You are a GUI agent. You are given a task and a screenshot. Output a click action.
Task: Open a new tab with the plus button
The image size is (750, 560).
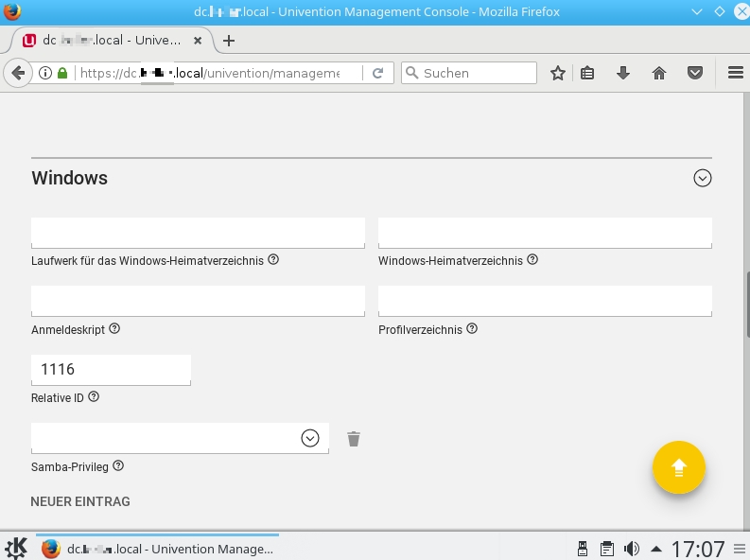point(229,41)
